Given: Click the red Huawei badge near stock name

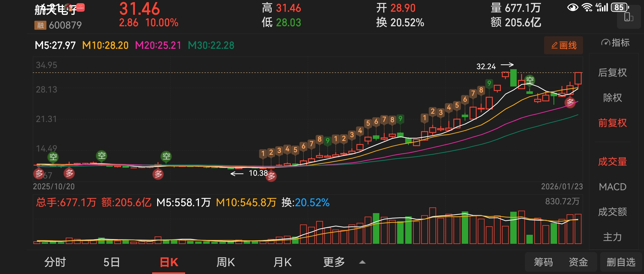Looking at the screenshot, I should pyautogui.click(x=81, y=8).
